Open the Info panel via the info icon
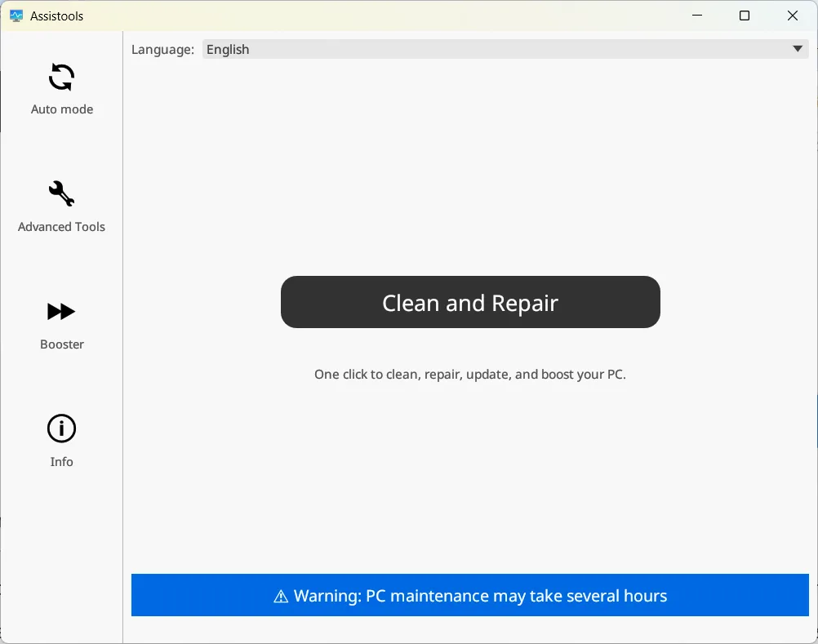 61,428
